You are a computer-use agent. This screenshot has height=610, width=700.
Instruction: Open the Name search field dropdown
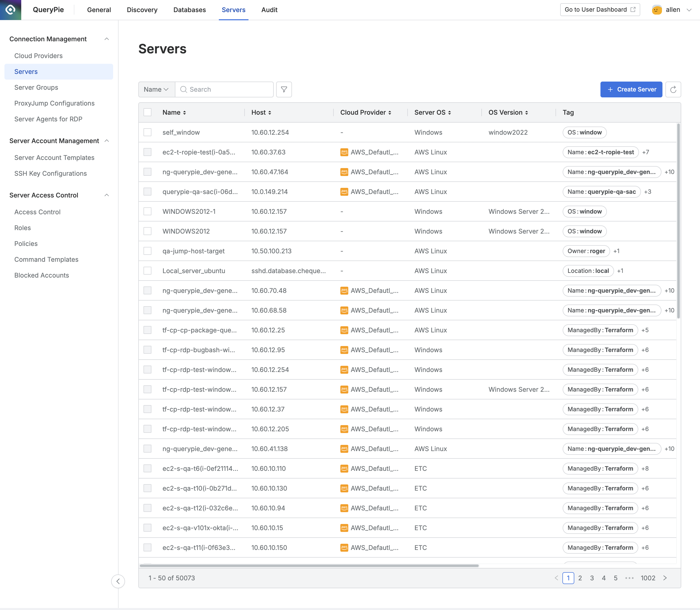[x=156, y=89]
